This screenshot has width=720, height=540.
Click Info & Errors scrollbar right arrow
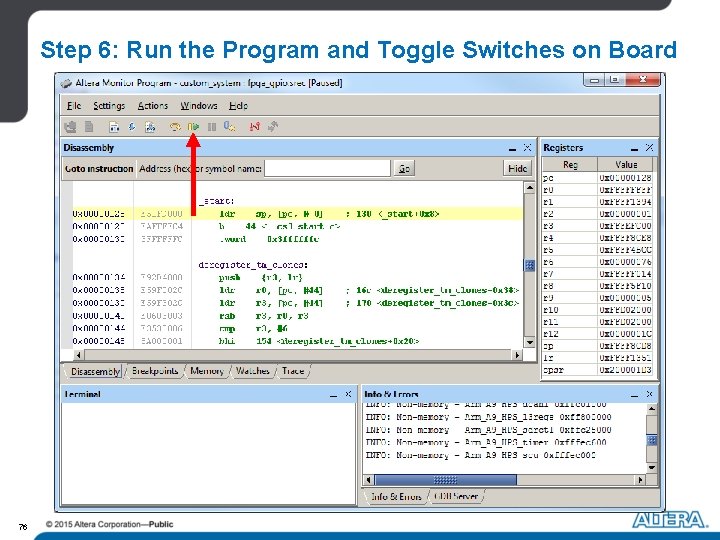(x=641, y=480)
